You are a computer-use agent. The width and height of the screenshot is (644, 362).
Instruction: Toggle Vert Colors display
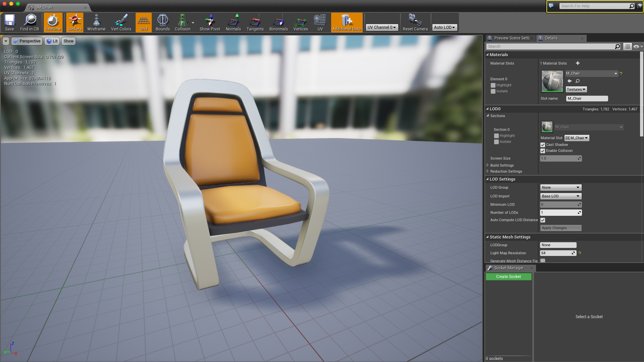(121, 22)
